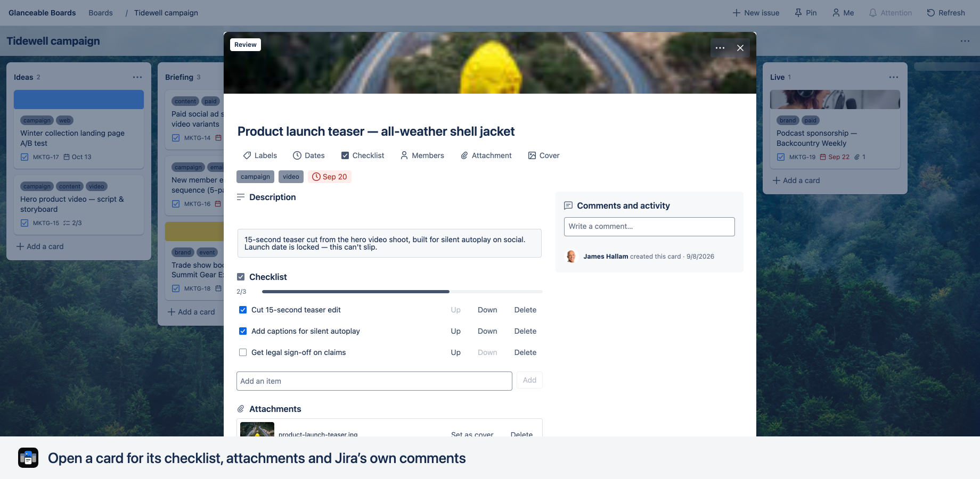Check Get legal sign-off on claims

243,352
